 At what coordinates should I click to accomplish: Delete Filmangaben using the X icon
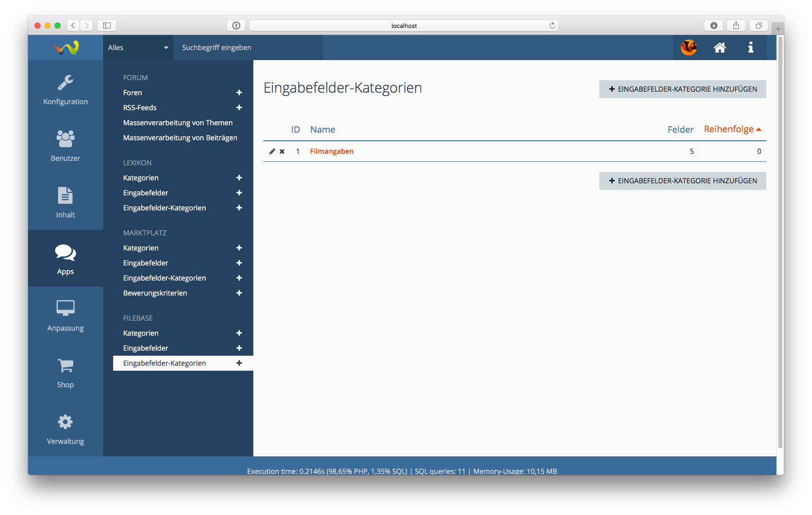(x=282, y=151)
